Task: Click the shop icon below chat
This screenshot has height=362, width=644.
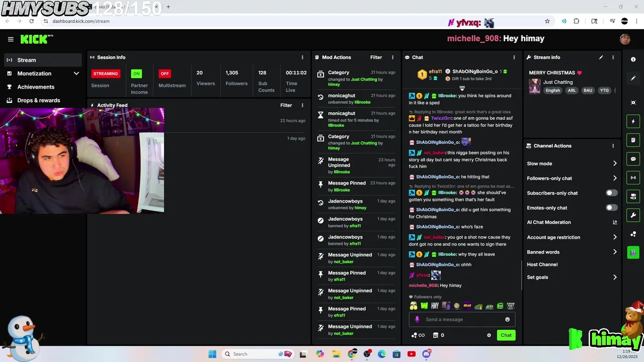Action: tap(436, 335)
